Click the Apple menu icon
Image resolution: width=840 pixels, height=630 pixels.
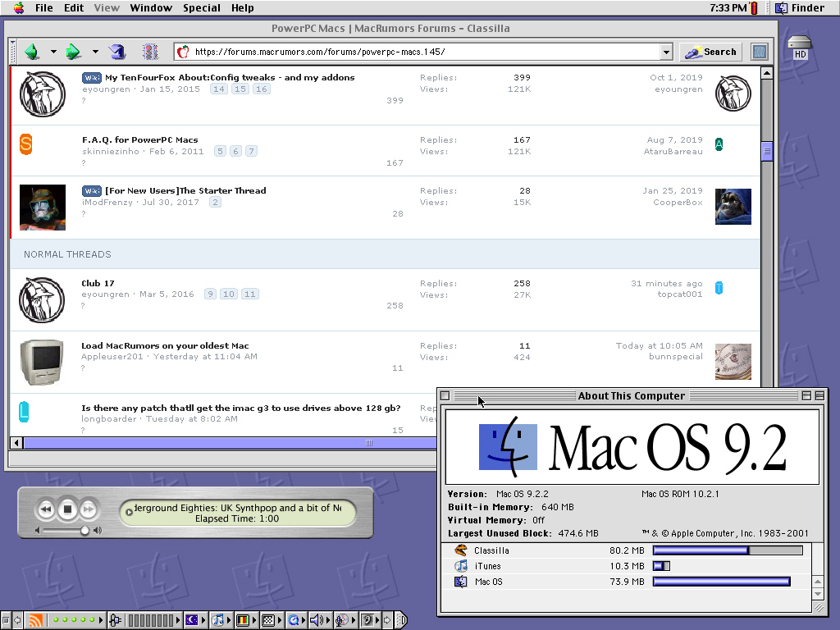click(19, 7)
